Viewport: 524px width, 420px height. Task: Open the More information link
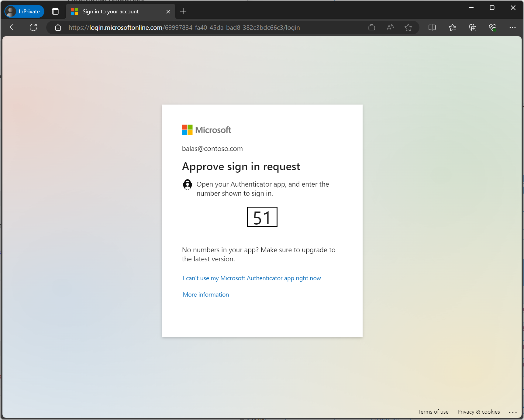coord(206,294)
